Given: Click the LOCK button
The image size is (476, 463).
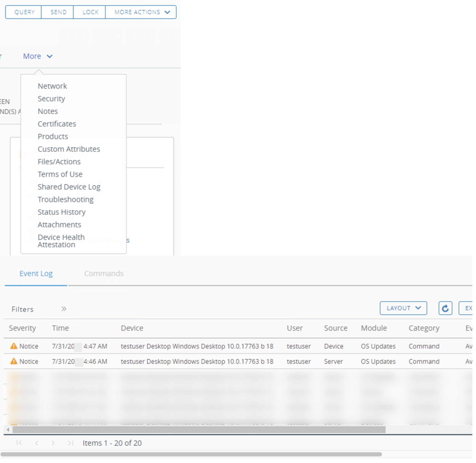Looking at the screenshot, I should pyautogui.click(x=90, y=12).
